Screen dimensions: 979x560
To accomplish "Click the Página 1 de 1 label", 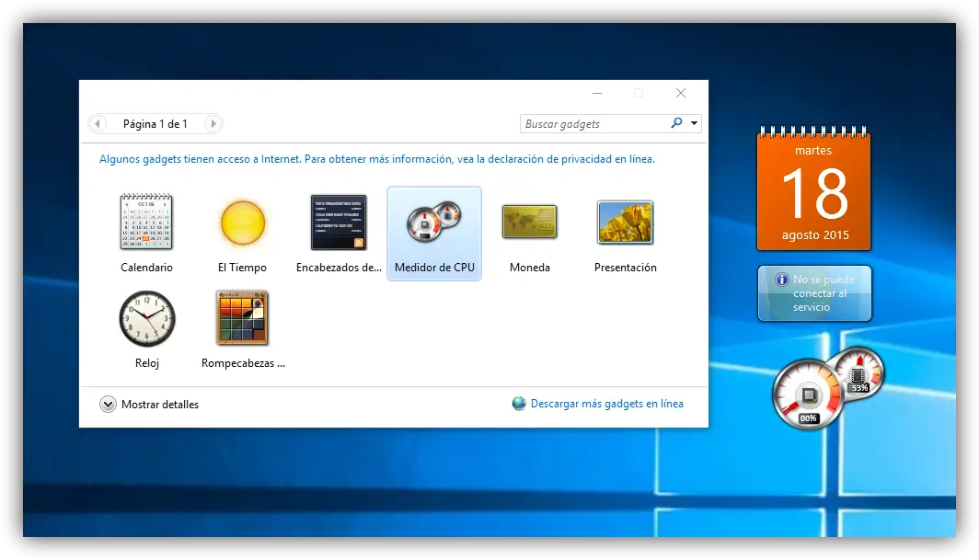I will [155, 123].
